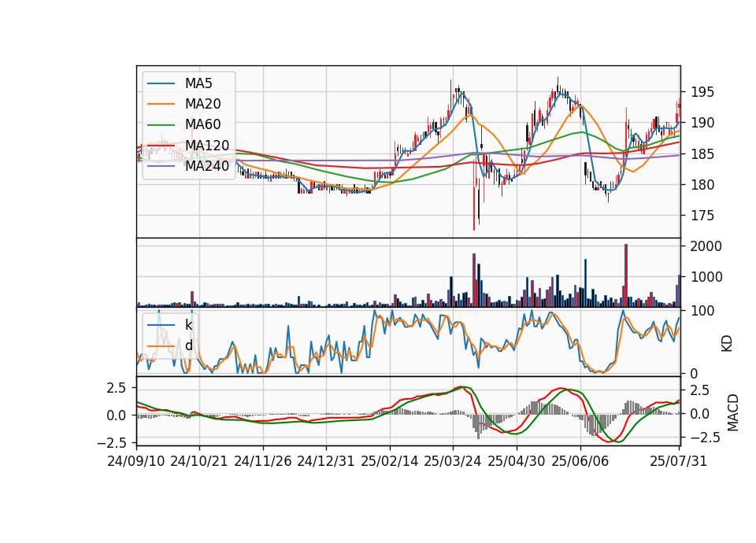Click the MACD axis title
756x543 pixels.
point(733,412)
